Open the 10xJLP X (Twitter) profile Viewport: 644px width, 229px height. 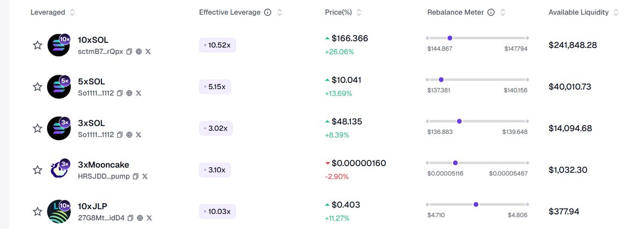point(149,218)
